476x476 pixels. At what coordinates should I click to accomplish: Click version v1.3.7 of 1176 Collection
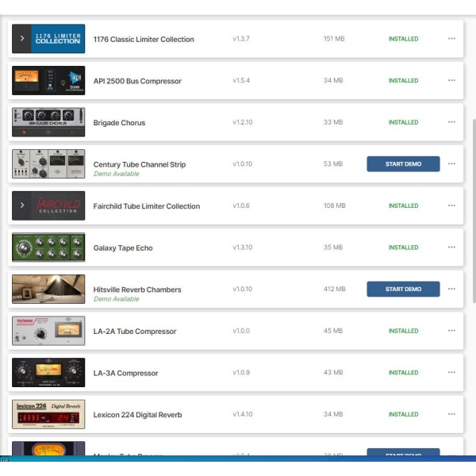coord(241,39)
